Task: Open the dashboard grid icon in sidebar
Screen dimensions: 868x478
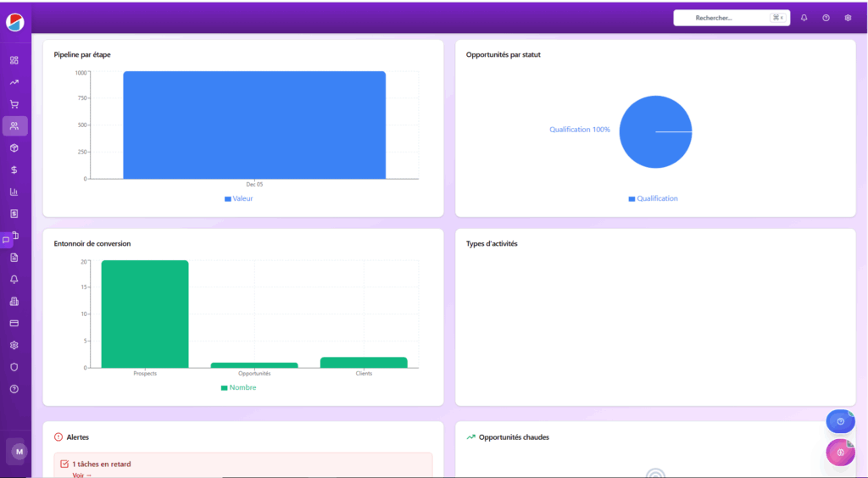Action: point(14,60)
